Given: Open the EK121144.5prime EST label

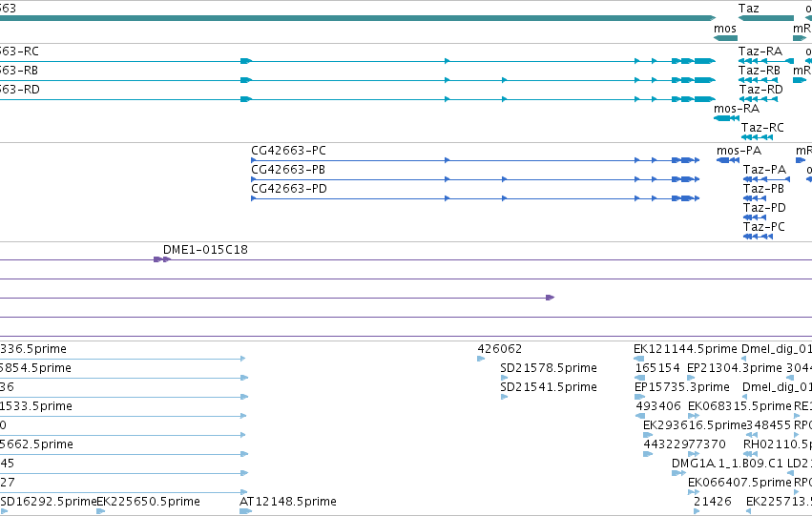Looking at the screenshot, I should pos(685,349).
